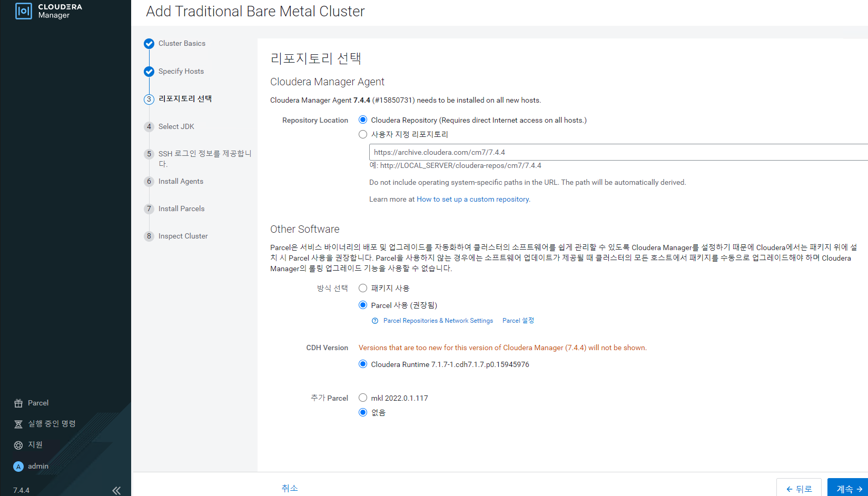Viewport: 868px width, 496px height.
Task: Open the Parcel gift icon in sidebar
Action: pos(18,403)
